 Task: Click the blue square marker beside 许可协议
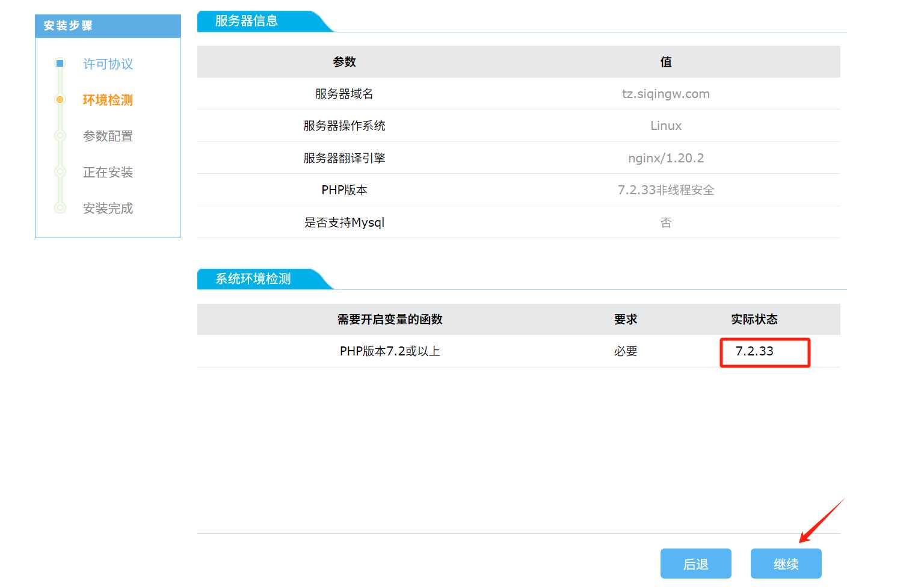point(60,63)
